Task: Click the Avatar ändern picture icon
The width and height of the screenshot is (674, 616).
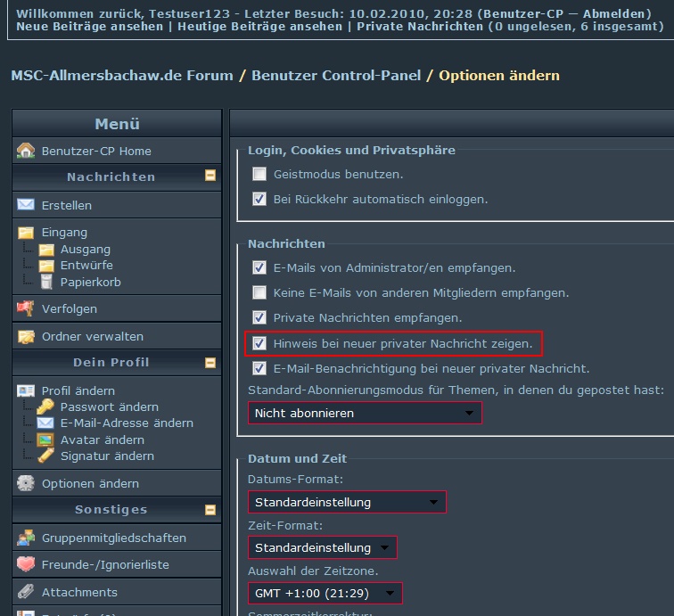Action: (46, 439)
